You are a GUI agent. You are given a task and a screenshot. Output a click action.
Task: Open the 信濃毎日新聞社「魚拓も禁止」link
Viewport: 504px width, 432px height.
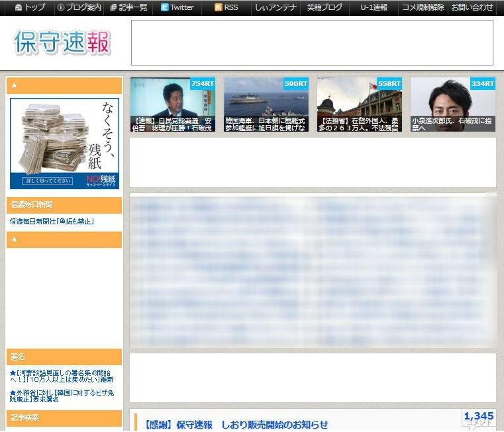point(52,222)
